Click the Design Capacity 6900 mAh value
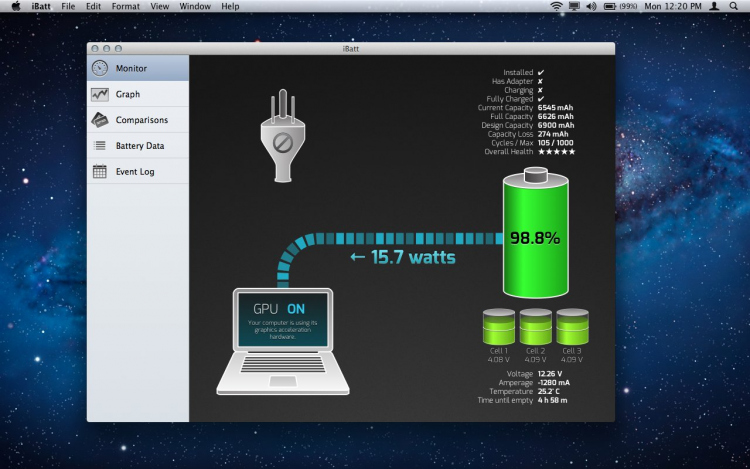Image resolution: width=750 pixels, height=469 pixels. (x=556, y=125)
